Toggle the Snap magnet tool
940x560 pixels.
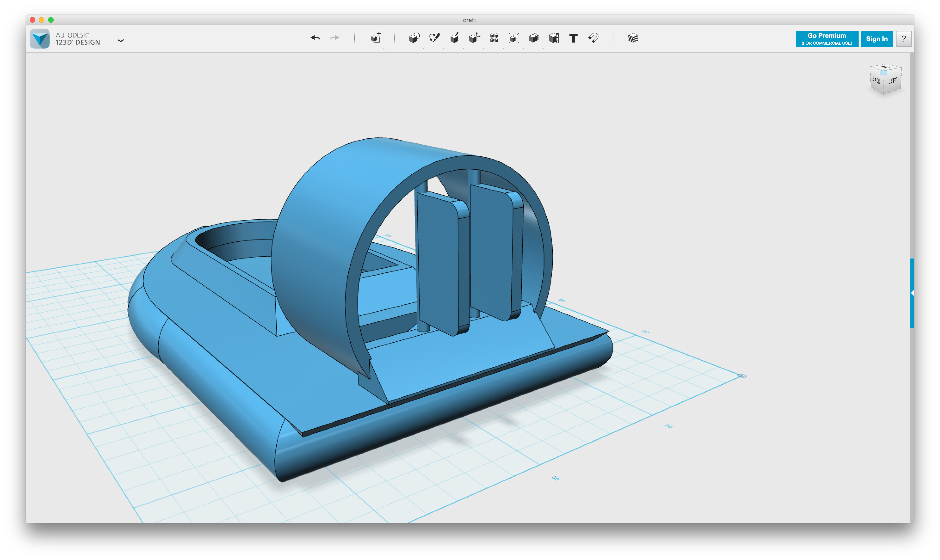(x=594, y=38)
